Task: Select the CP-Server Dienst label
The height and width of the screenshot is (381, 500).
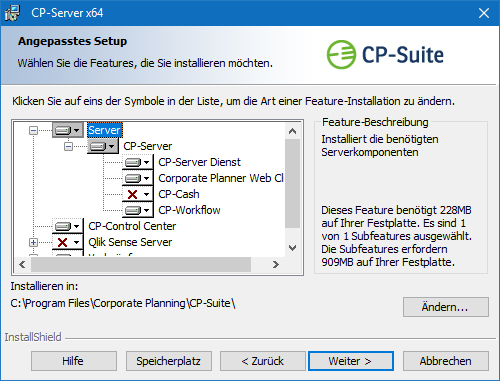Action: (x=199, y=162)
